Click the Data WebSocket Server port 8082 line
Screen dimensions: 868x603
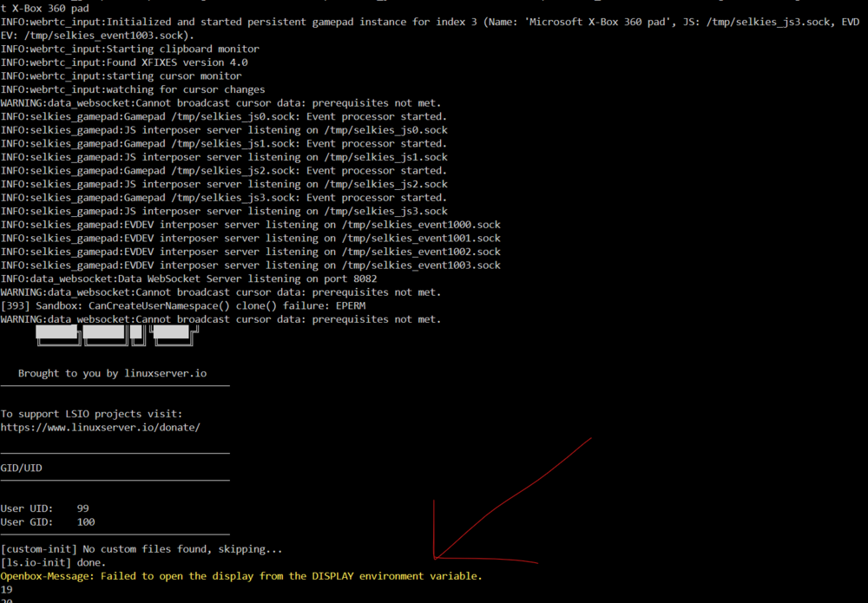(188, 279)
